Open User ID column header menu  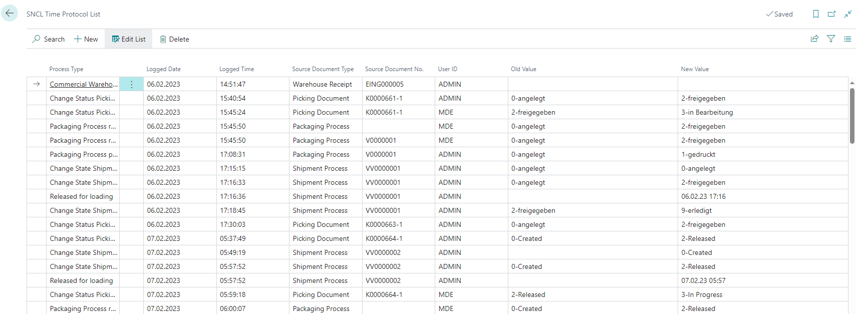[x=447, y=69]
